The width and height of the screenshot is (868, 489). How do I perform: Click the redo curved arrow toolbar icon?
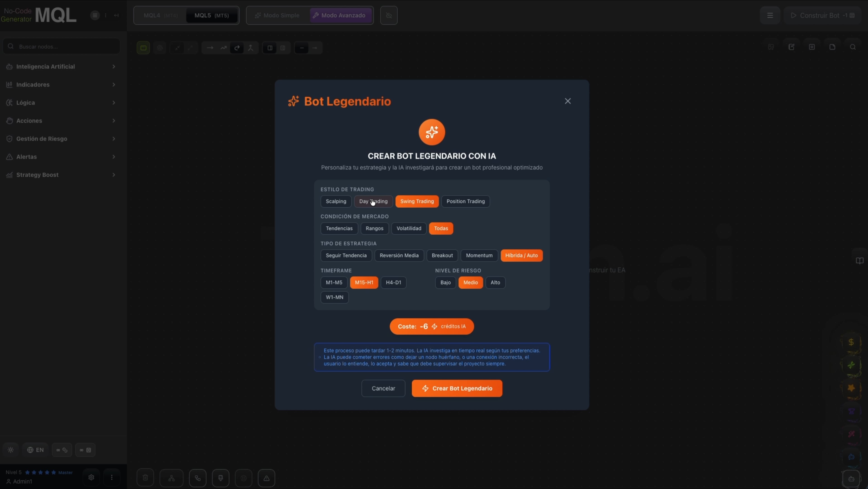pyautogui.click(x=237, y=48)
